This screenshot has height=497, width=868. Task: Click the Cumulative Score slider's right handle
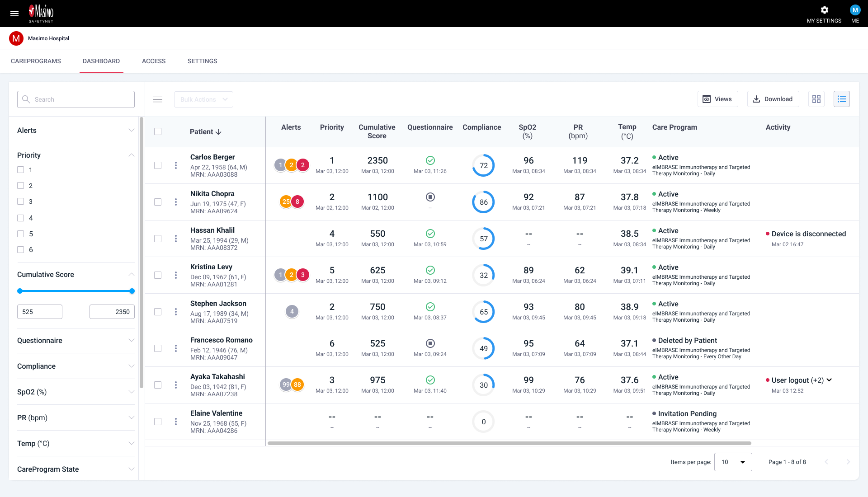tap(132, 291)
